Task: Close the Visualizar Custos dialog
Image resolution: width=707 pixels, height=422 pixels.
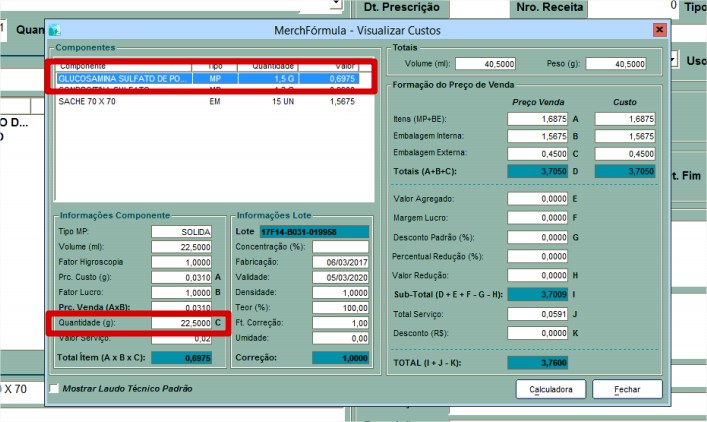Action: pos(659,31)
